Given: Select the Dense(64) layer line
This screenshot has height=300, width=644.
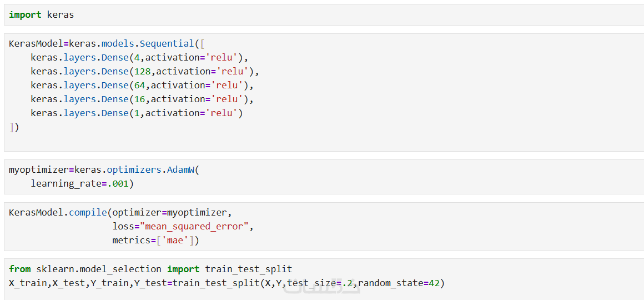Looking at the screenshot, I should pos(142,85).
